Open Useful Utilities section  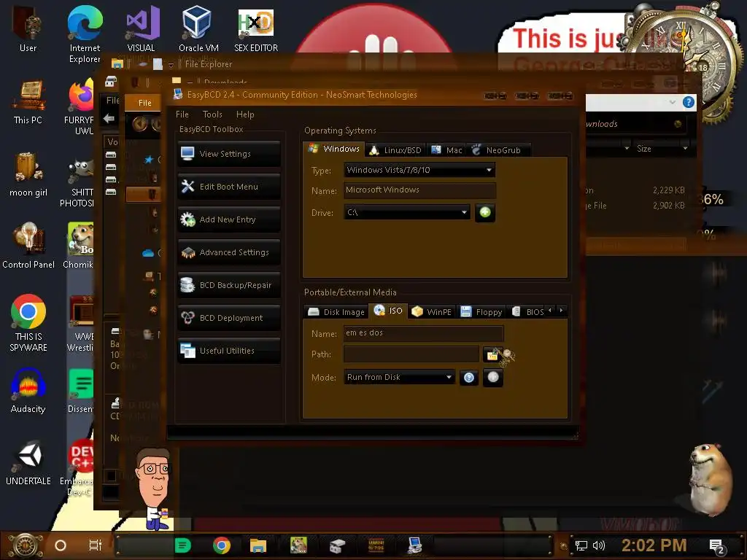[228, 351]
